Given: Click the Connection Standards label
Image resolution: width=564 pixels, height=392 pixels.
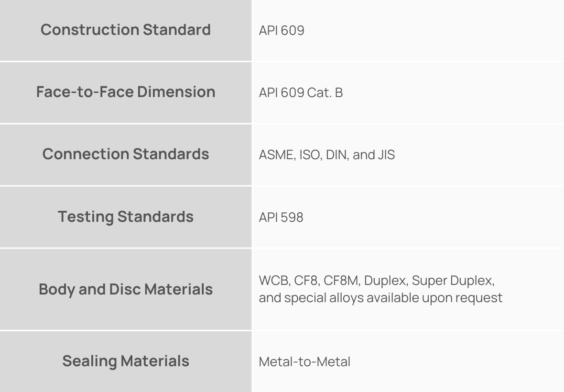Looking at the screenshot, I should point(126,154).
